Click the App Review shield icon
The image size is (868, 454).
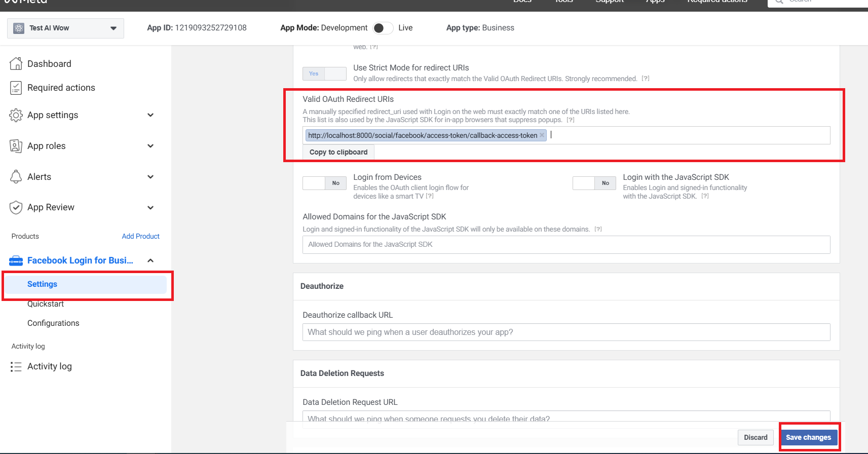click(x=16, y=207)
